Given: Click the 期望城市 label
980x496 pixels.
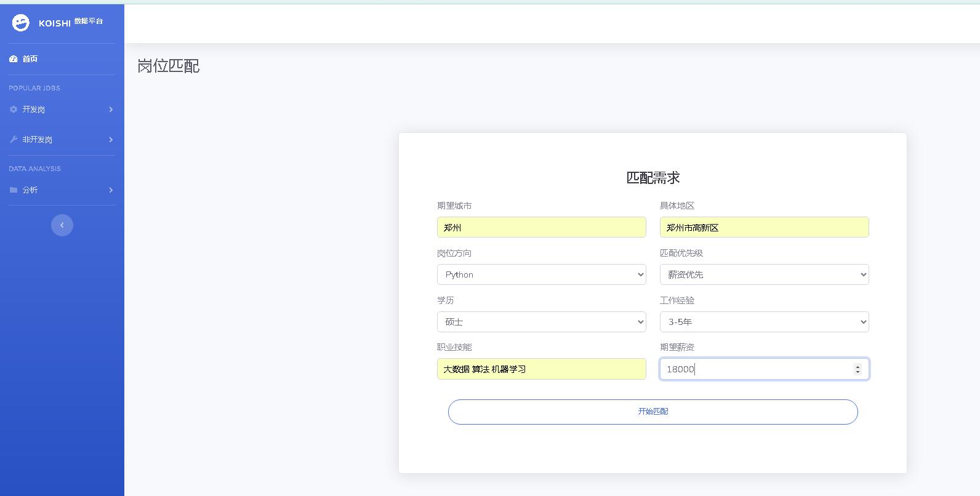Looking at the screenshot, I should pyautogui.click(x=454, y=206).
